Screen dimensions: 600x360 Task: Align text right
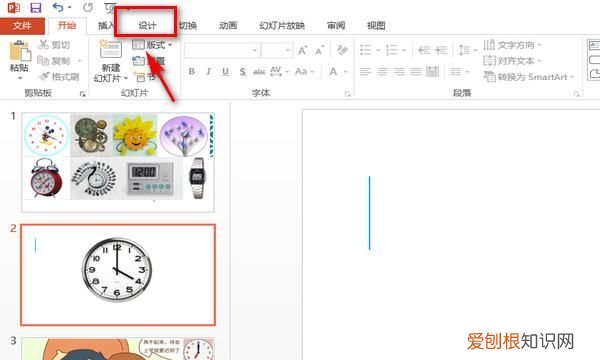coord(399,71)
